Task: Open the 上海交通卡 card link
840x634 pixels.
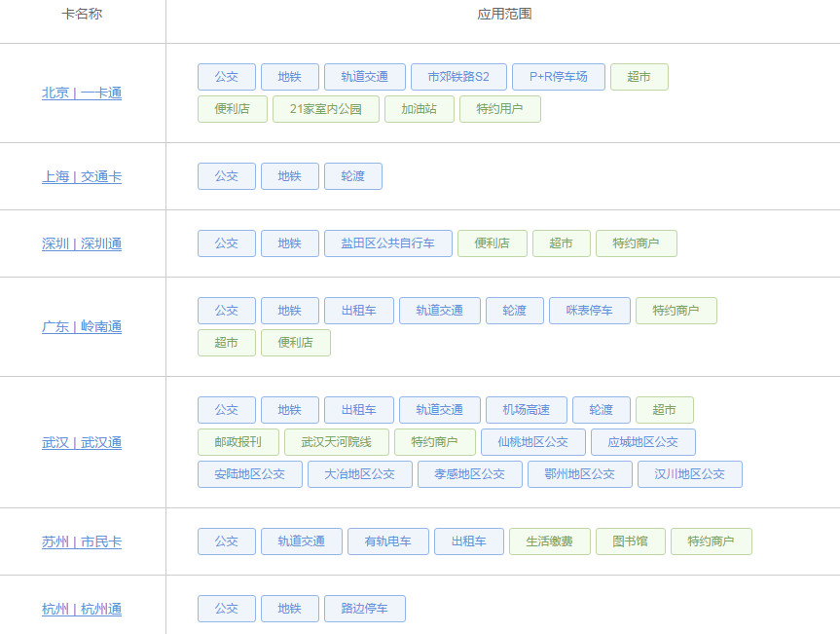Action: click(82, 176)
